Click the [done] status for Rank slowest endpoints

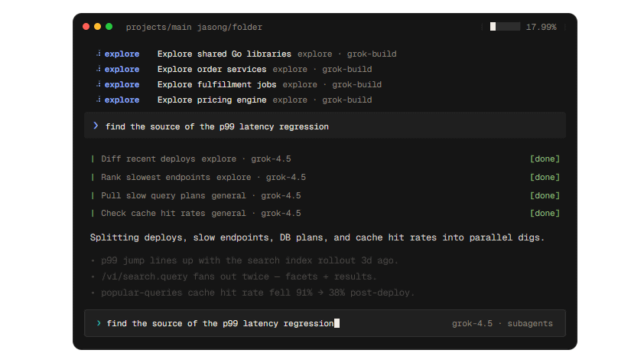tap(545, 177)
